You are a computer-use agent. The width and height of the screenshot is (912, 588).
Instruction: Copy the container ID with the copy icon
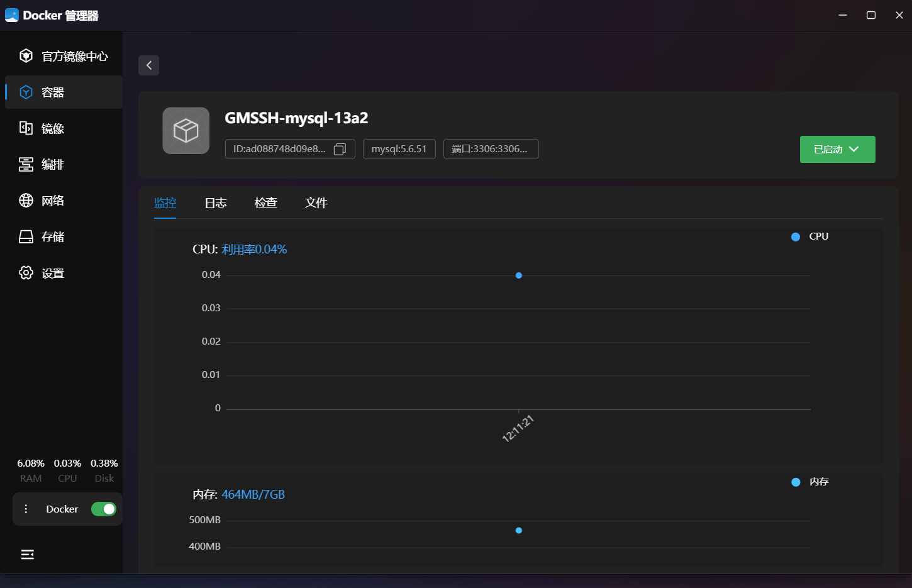click(340, 149)
